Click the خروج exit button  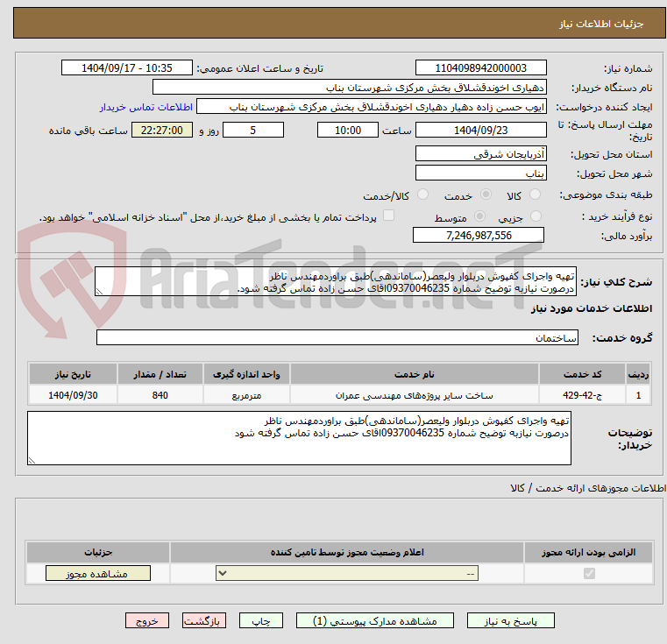coord(146,620)
